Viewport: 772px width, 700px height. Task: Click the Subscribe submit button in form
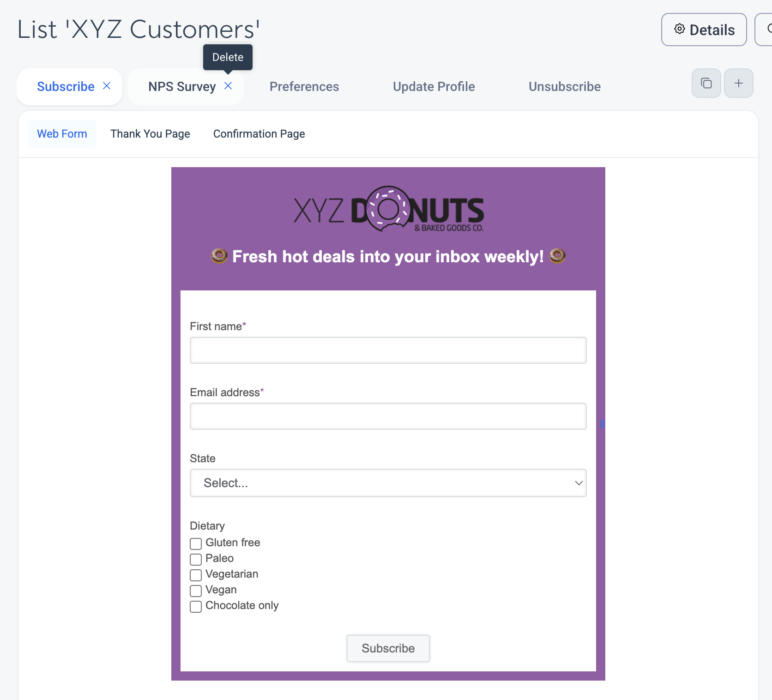click(388, 648)
